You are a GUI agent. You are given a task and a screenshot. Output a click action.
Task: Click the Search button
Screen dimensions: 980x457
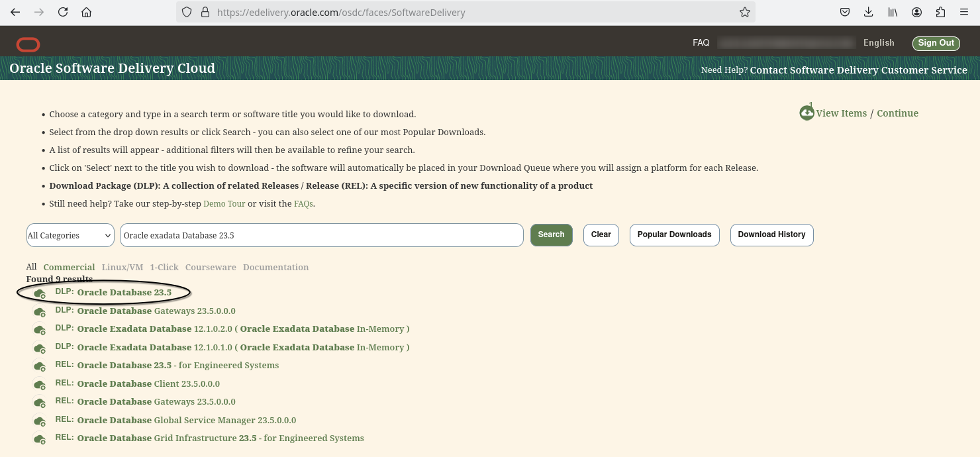pos(551,234)
